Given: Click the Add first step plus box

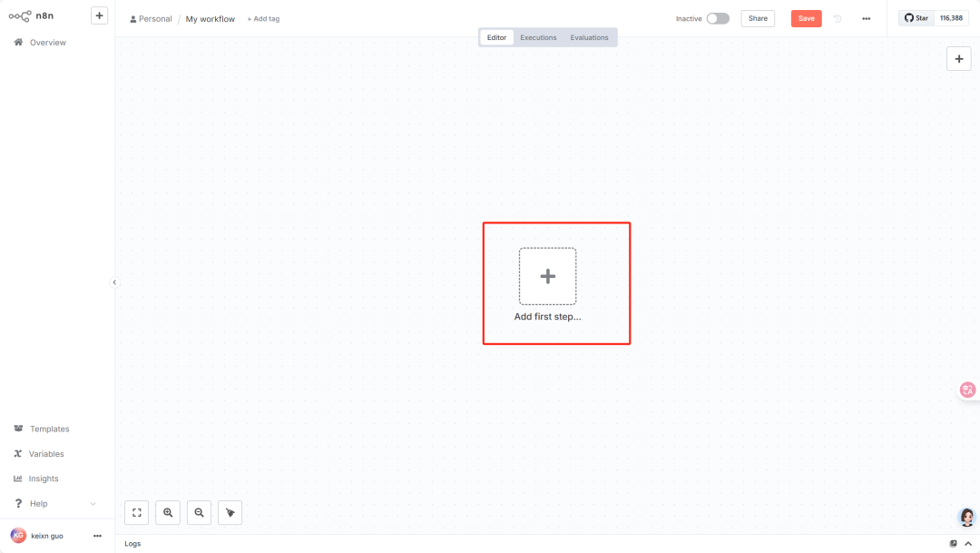Looking at the screenshot, I should pos(547,276).
